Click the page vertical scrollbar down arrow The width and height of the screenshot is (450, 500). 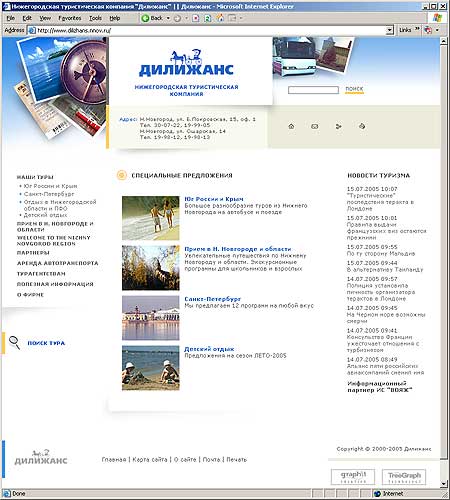(443, 483)
